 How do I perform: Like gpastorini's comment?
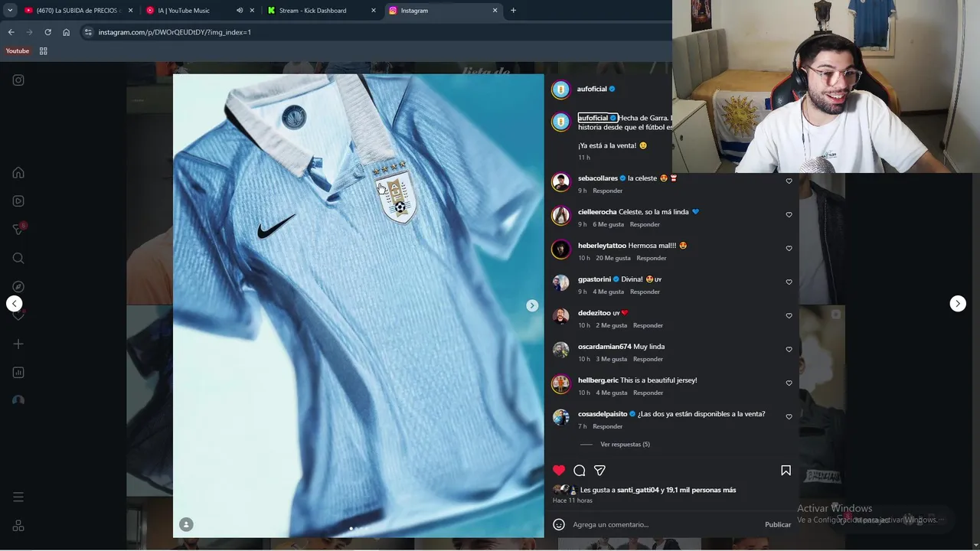coord(789,282)
